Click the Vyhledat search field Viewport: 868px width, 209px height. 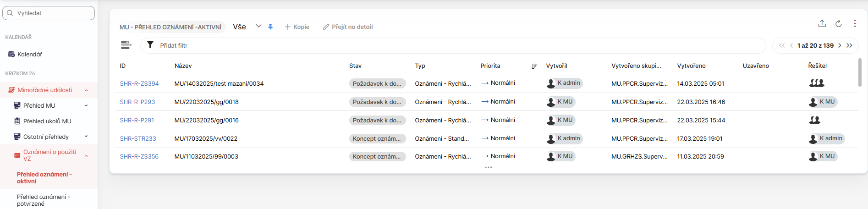[x=49, y=13]
